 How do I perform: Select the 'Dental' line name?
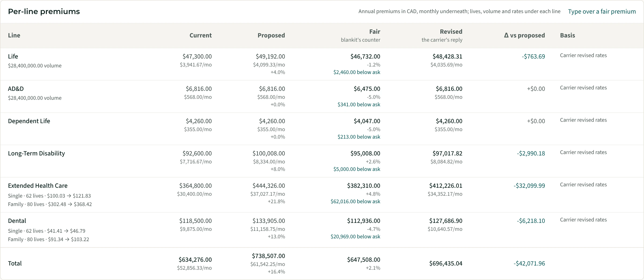[x=17, y=221]
